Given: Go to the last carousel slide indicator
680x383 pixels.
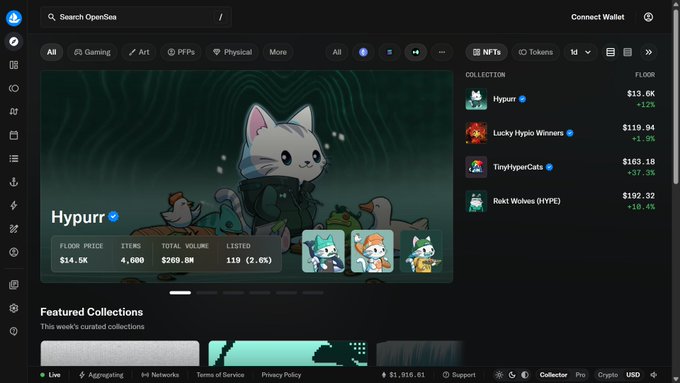Looking at the screenshot, I should (x=313, y=293).
